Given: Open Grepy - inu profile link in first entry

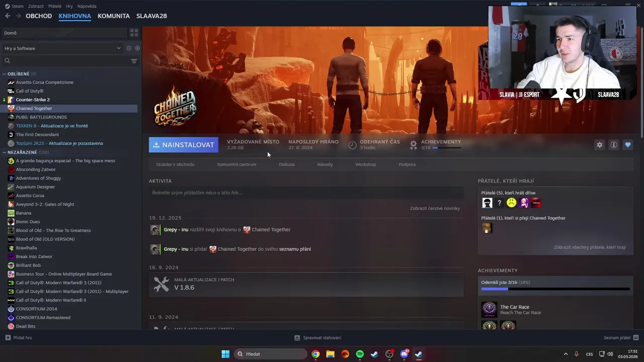Looking at the screenshot, I should (x=176, y=230).
